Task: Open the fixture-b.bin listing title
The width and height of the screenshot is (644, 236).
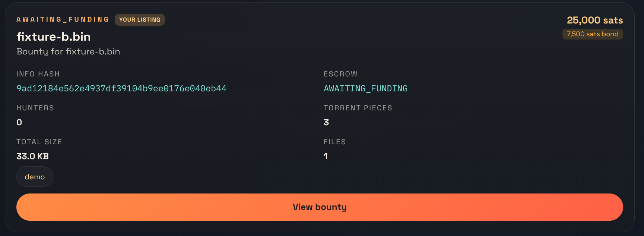Action: 54,37
